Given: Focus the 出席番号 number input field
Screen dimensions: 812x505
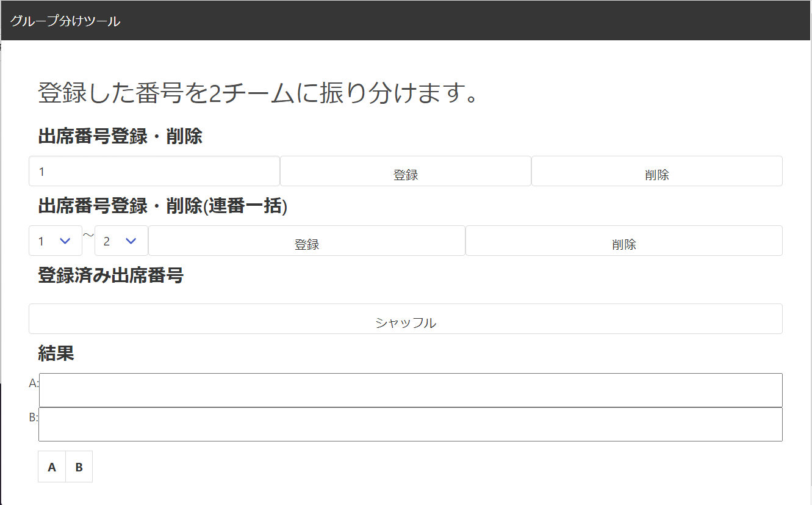Looking at the screenshot, I should (x=154, y=172).
